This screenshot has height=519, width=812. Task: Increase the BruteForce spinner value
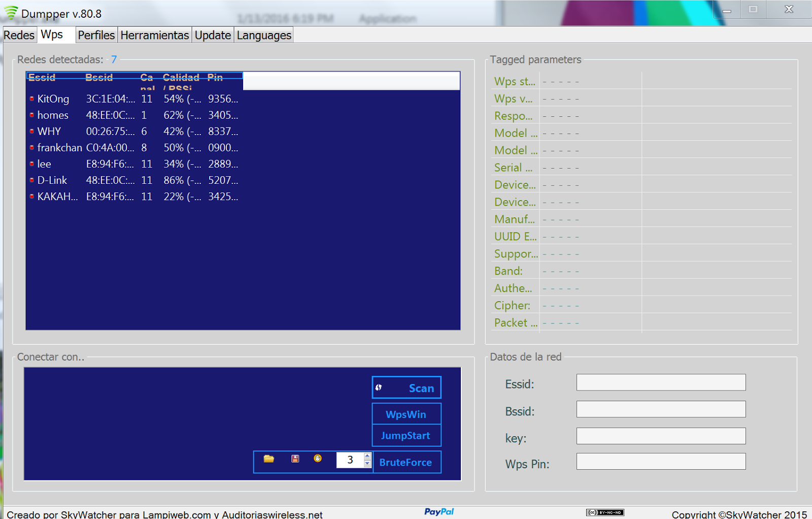coord(367,456)
